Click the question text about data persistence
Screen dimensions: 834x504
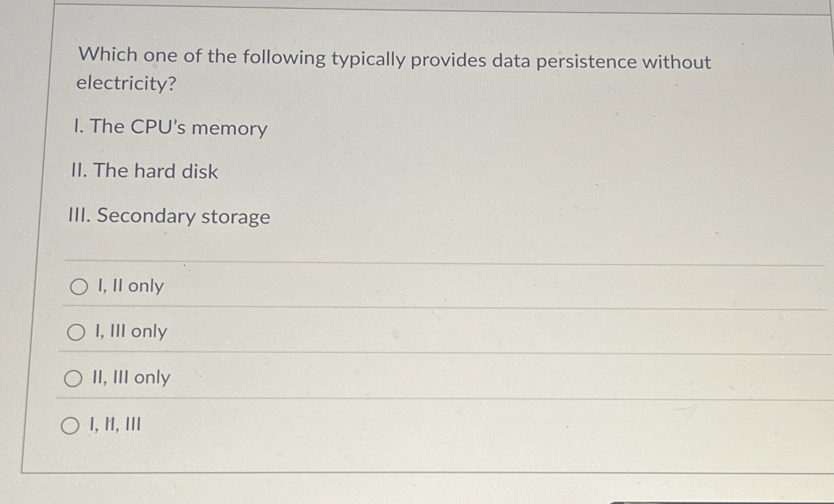[x=393, y=62]
